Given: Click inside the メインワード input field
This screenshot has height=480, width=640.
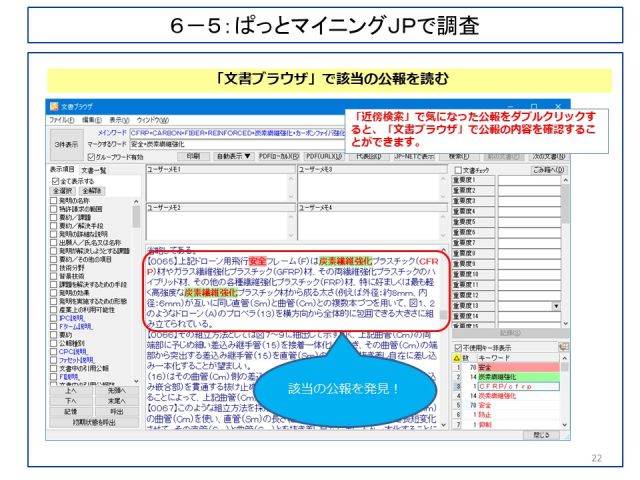Looking at the screenshot, I should click(x=238, y=133).
